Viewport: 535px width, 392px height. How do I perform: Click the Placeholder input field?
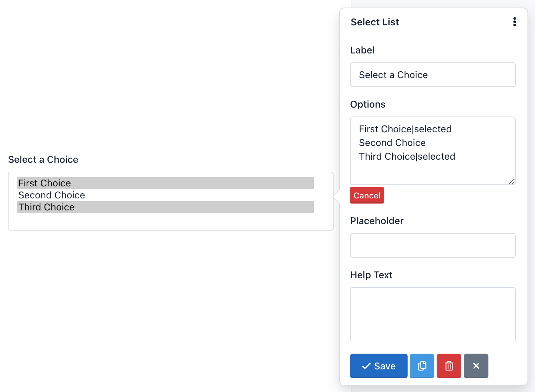pos(433,245)
